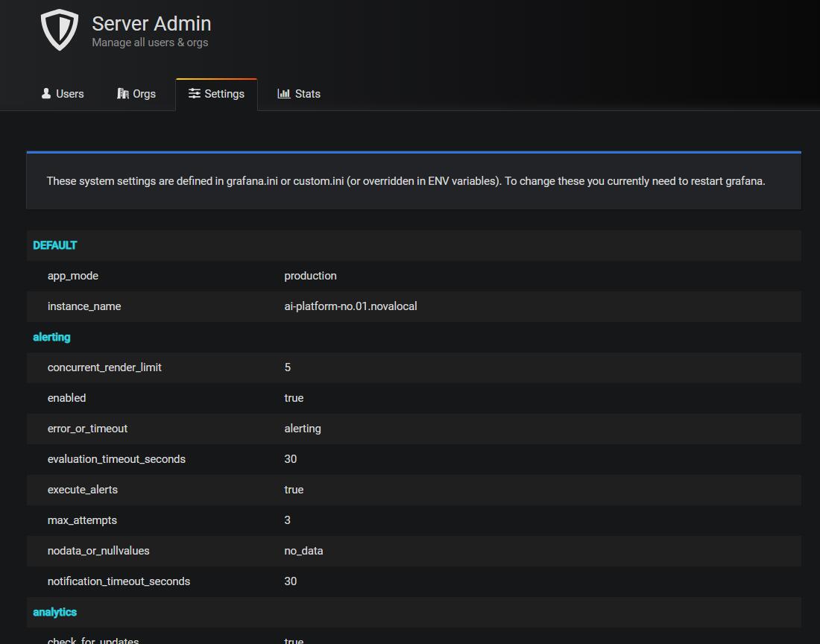Click the notification_timeout_seconds setting name
This screenshot has height=644, width=820.
[x=119, y=581]
